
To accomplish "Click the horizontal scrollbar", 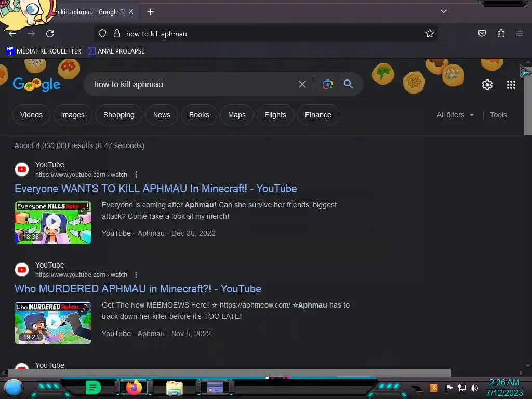I will coord(229,373).
